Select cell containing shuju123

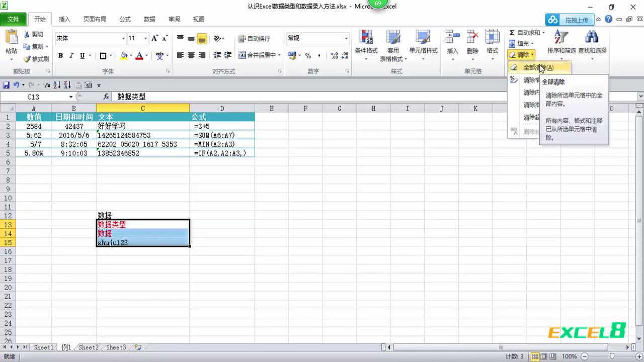(143, 242)
